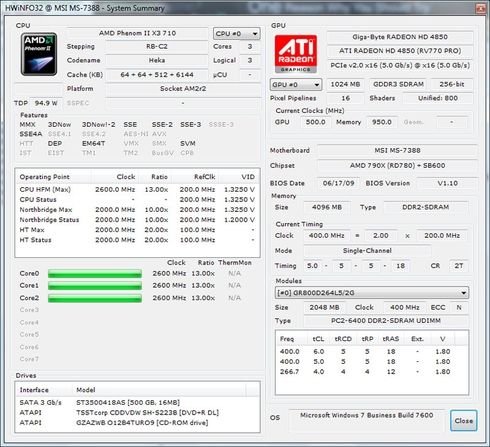Open the CPU #0 selector dropdown
The height and width of the screenshot is (447, 490).
237,34
